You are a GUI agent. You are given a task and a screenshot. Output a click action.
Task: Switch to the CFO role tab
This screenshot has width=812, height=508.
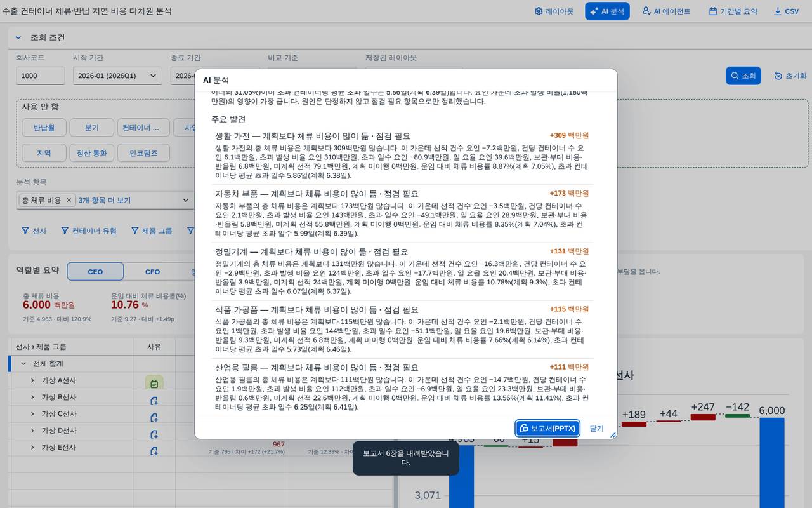click(x=152, y=272)
